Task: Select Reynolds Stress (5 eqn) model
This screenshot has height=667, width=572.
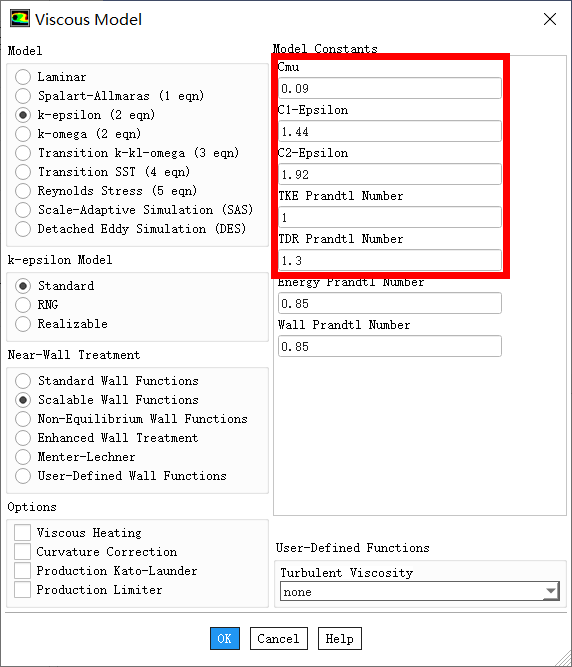Action: pyautogui.click(x=23, y=191)
